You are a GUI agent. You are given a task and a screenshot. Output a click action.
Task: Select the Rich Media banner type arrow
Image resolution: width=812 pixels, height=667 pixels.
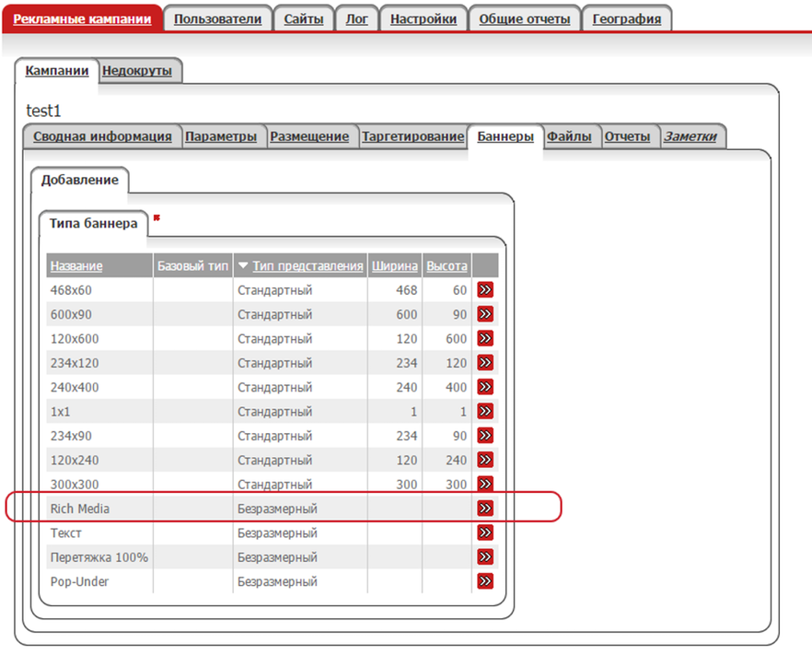[484, 508]
